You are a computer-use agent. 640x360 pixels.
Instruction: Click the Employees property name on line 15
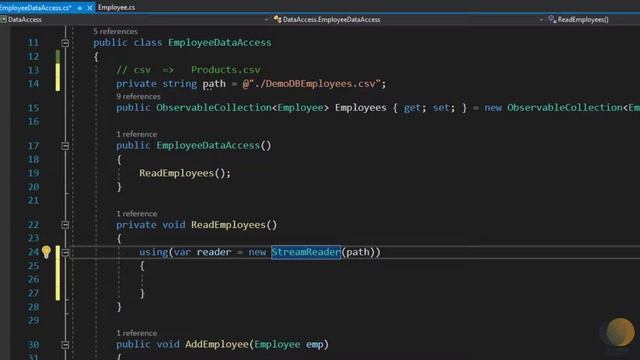360,108
